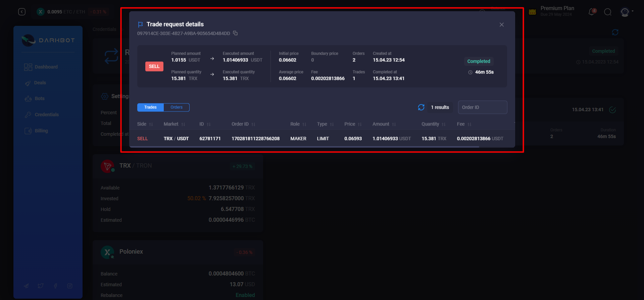Sort table by Price column
Screen dimensions: 644x300
[353, 124]
